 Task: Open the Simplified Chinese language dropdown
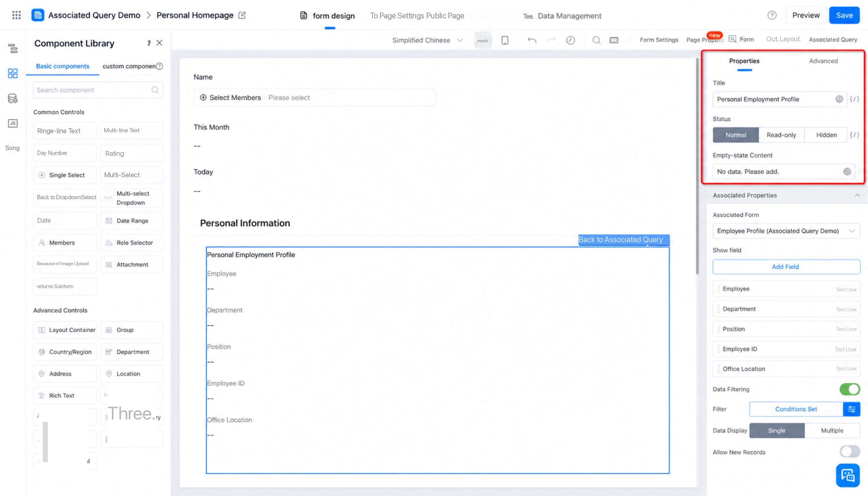tap(427, 40)
